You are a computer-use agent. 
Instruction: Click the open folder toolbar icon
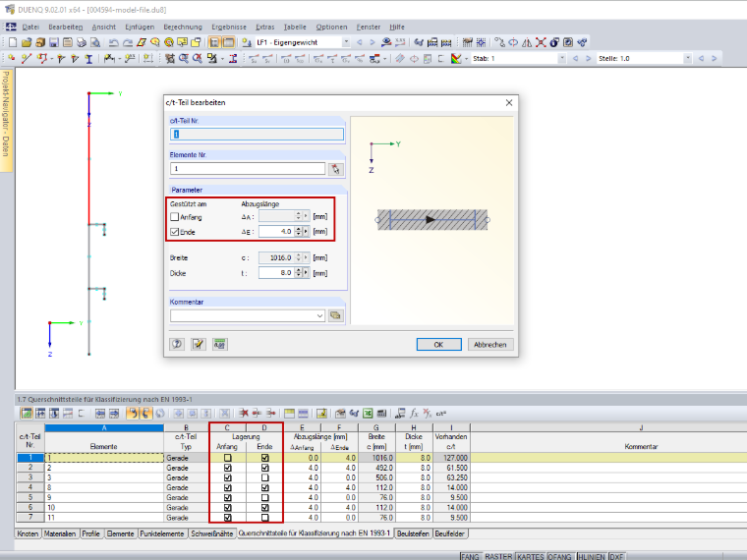pos(27,42)
